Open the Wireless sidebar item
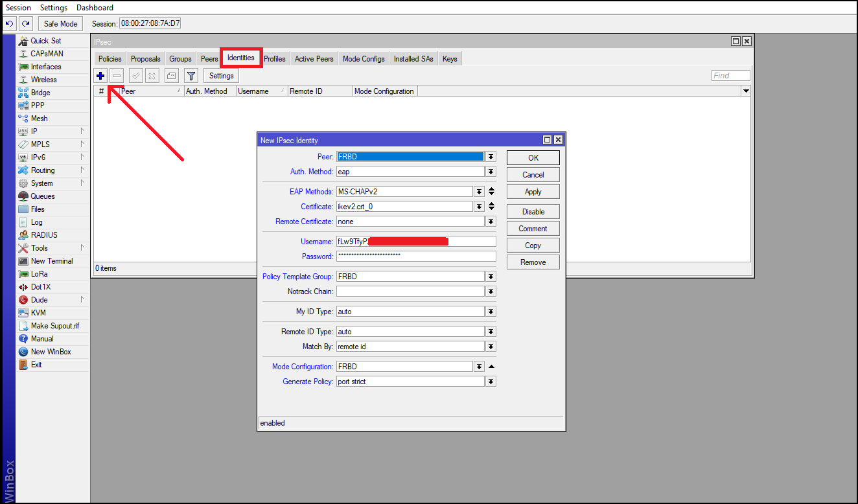The image size is (858, 504). pyautogui.click(x=43, y=80)
